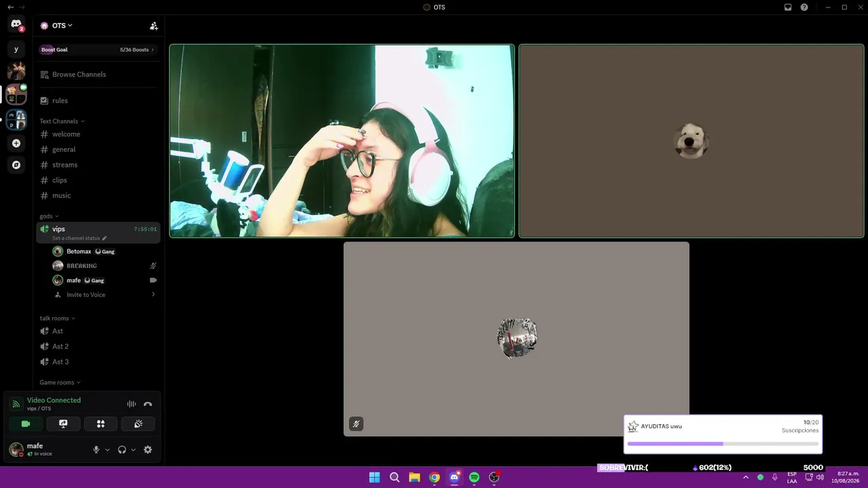The image size is (868, 488).
Task: Click the Windows Start button
Action: pyautogui.click(x=374, y=477)
